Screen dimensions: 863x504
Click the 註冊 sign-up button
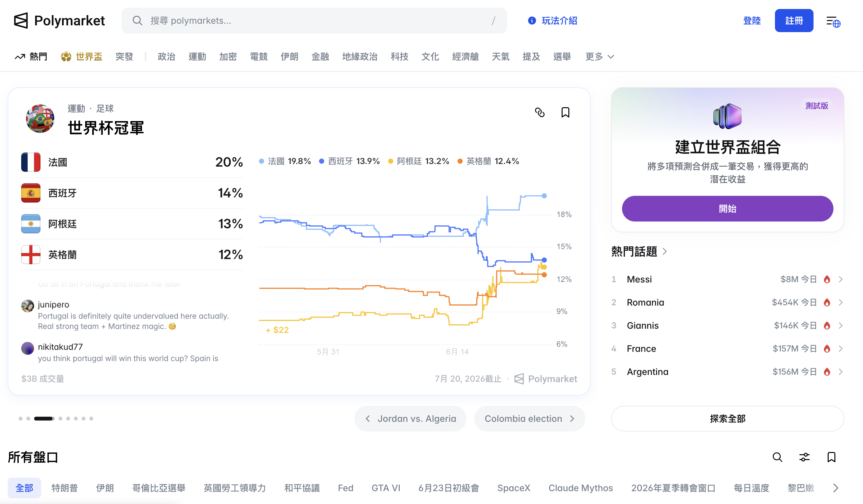pos(794,21)
